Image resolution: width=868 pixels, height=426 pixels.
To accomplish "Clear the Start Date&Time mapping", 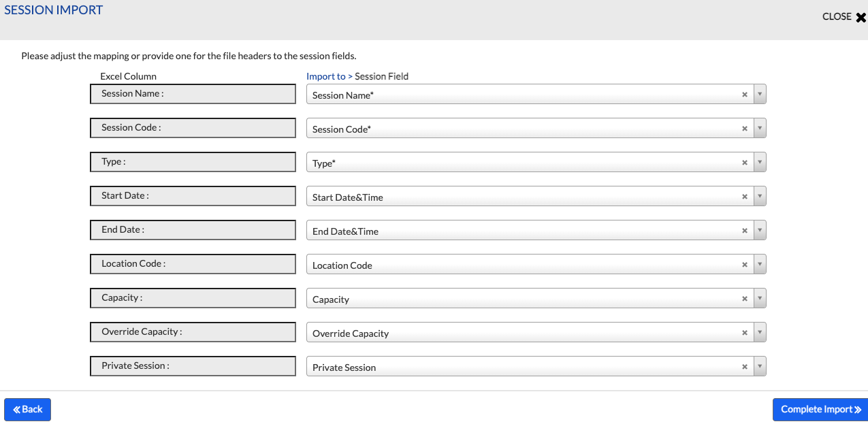I will point(745,197).
